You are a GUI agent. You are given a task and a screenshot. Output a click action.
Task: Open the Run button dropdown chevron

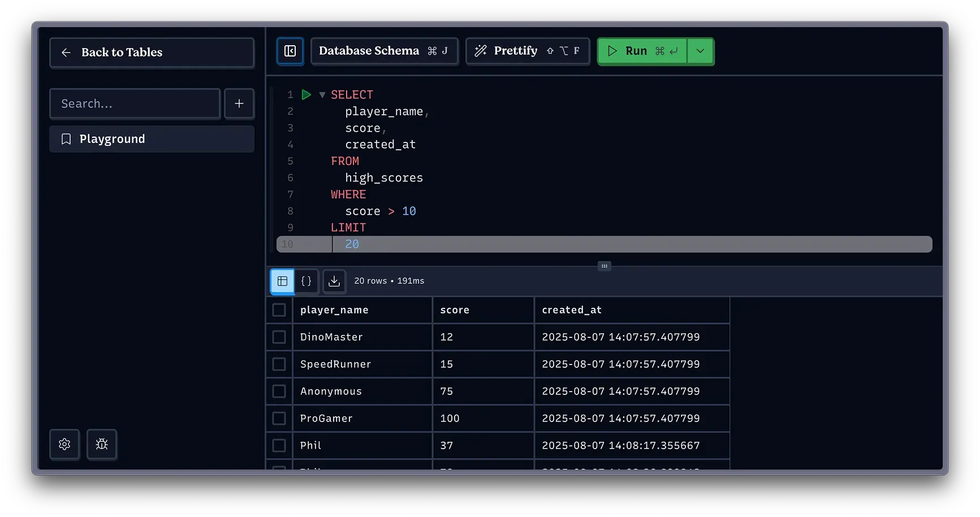click(x=700, y=51)
